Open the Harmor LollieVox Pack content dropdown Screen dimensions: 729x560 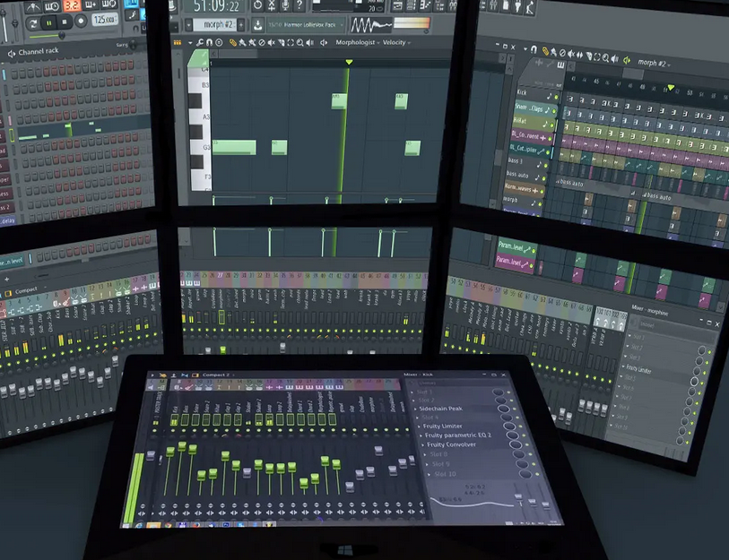[305, 24]
